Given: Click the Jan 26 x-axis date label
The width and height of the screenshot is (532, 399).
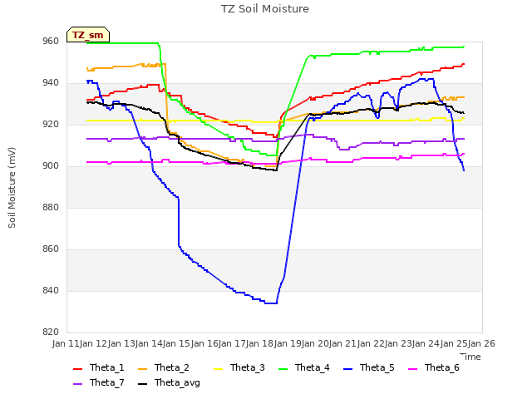Looking at the screenshot, I should tap(481, 343).
